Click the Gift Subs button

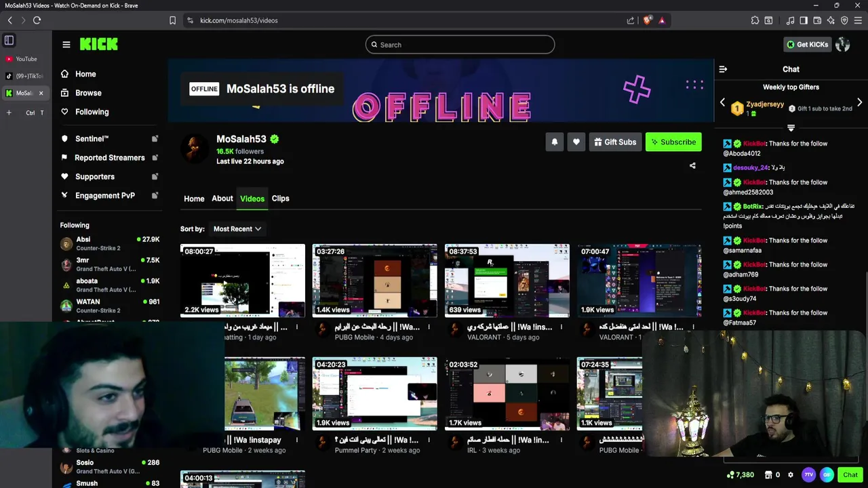point(615,142)
